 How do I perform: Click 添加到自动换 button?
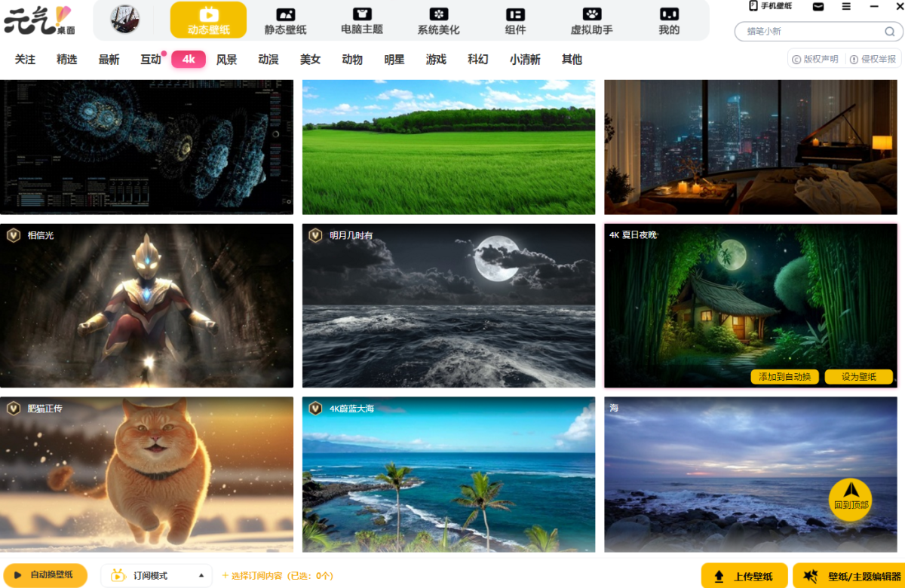pos(784,377)
